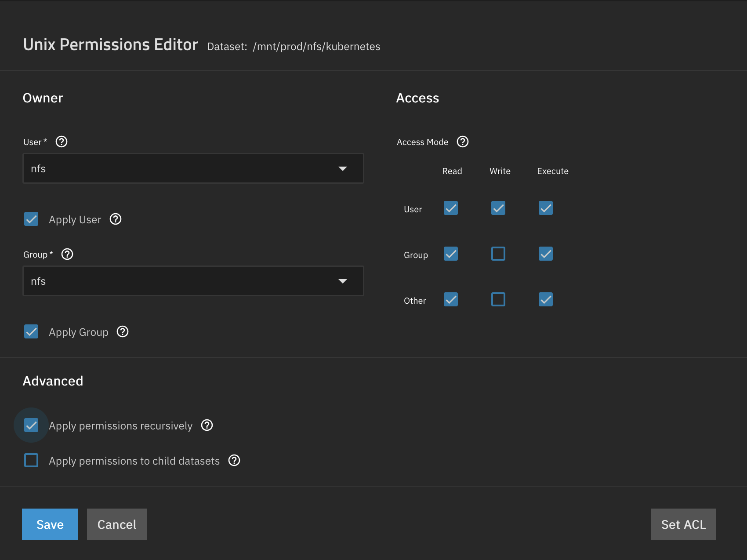Screen dimensions: 747x560
Task: Disable Apply permissions recursively checkbox
Action: [31, 425]
